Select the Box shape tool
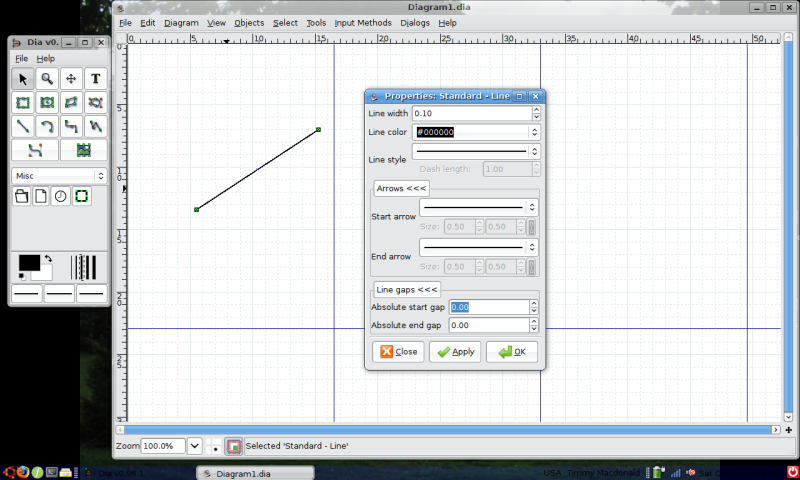Viewport: 800px width, 480px height. point(22,102)
